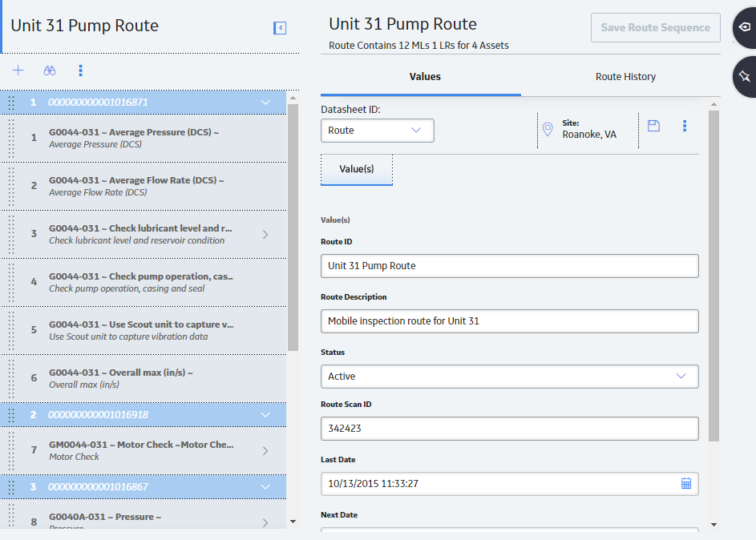Image resolution: width=756 pixels, height=540 pixels.
Task: Select Use Scout unit to capture row
Action: pyautogui.click(x=144, y=330)
